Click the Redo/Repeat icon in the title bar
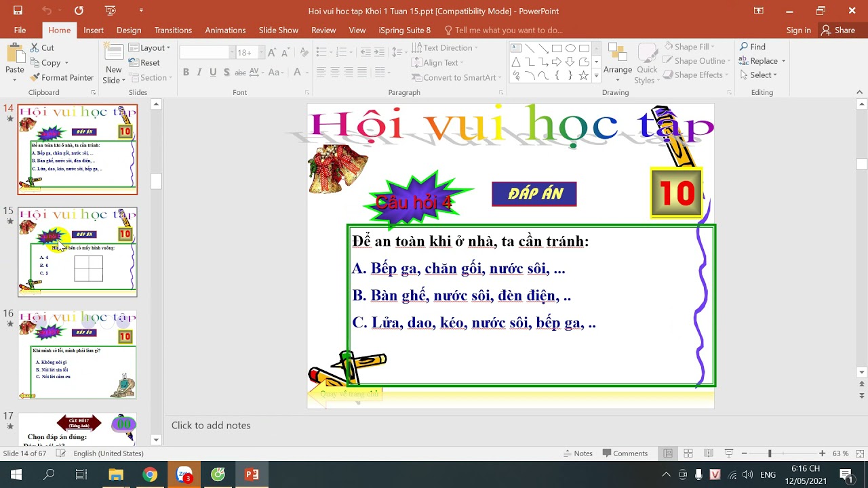Image resolution: width=868 pixels, height=488 pixels. click(x=79, y=10)
